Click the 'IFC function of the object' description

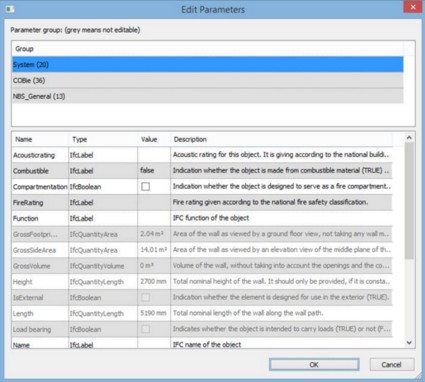pos(211,218)
